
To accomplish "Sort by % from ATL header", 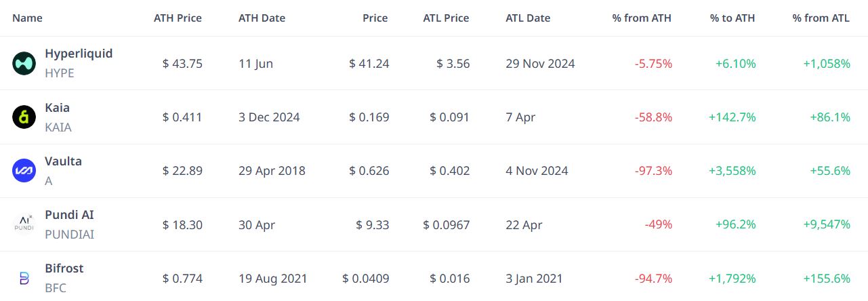I will (821, 18).
